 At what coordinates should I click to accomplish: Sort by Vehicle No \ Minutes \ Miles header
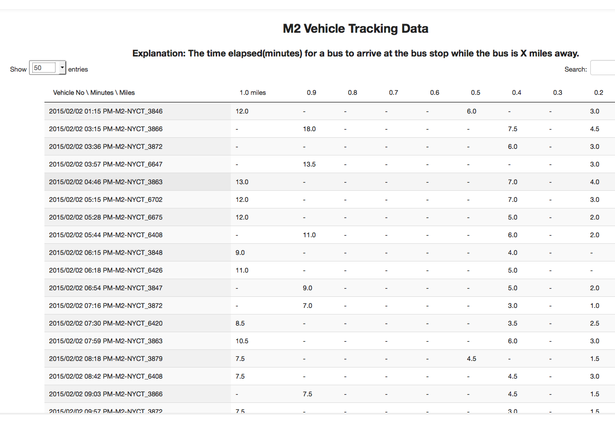tap(94, 93)
